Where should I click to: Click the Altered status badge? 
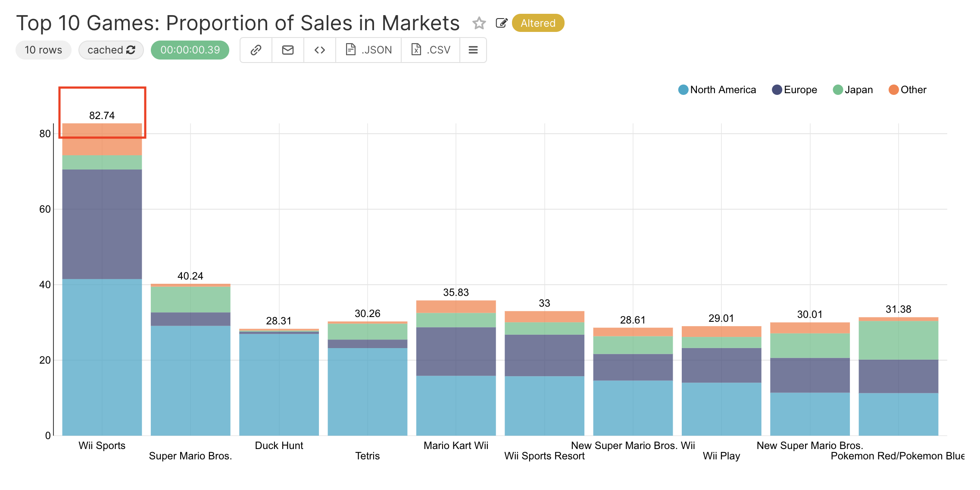pos(538,23)
